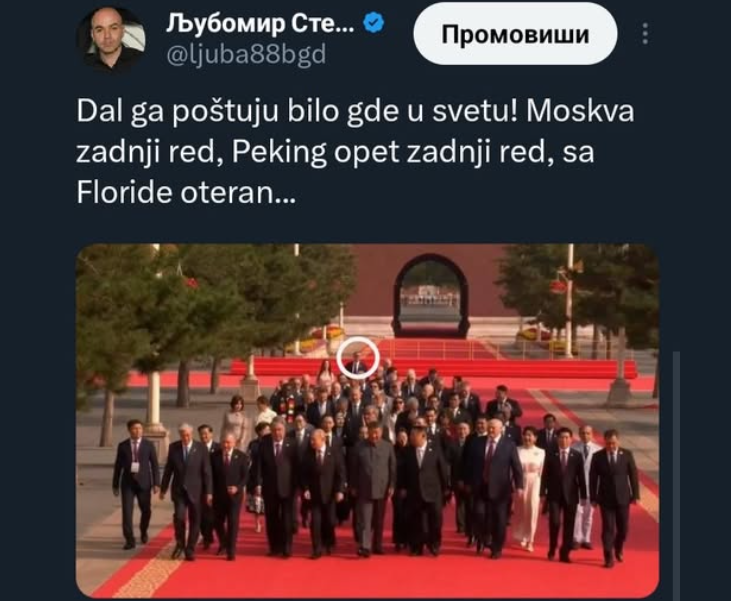Click the man in the gray buttoned suit
731x601 pixels.
pyautogui.click(x=372, y=488)
